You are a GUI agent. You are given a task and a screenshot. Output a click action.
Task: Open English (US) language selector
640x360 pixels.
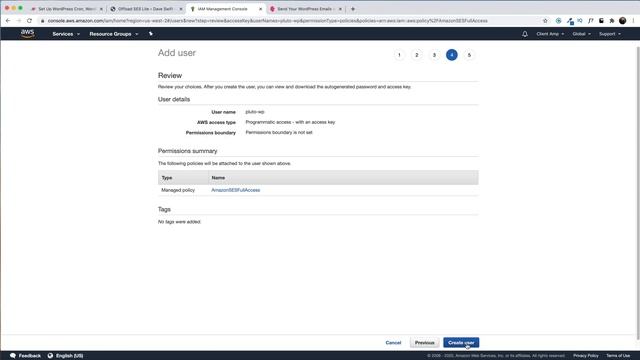69,356
